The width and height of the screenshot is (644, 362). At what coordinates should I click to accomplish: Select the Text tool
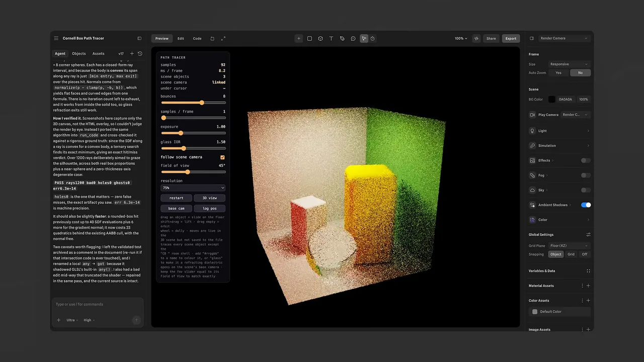click(x=331, y=38)
